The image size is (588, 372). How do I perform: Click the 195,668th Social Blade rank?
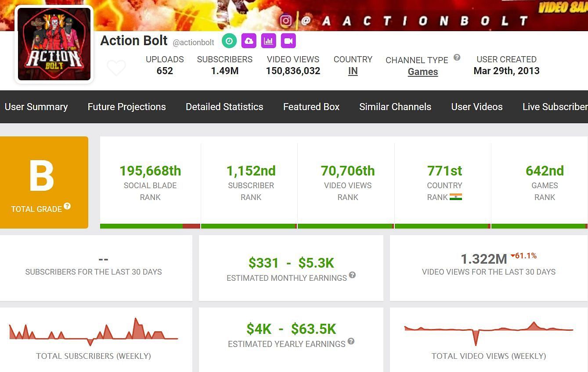click(x=150, y=171)
